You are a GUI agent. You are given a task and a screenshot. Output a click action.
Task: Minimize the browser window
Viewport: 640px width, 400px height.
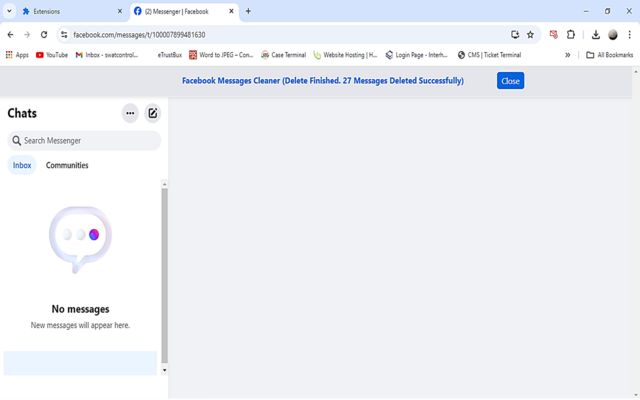coord(586,11)
